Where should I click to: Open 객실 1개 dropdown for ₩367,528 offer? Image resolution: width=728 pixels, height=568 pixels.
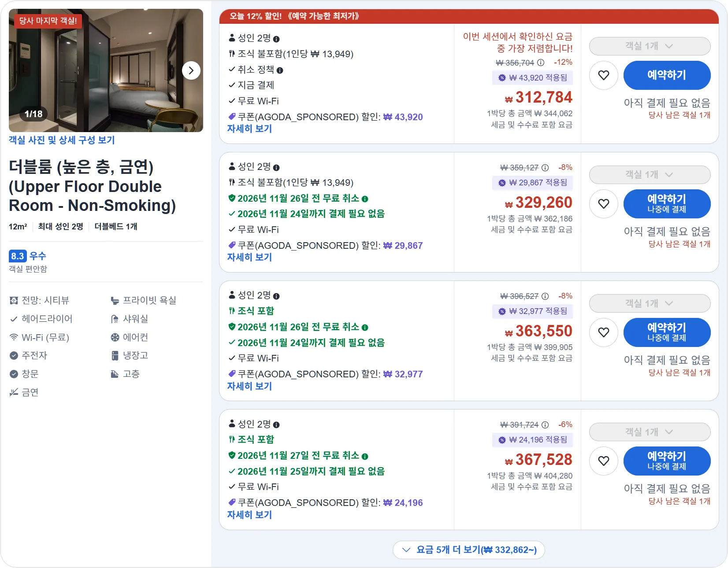tap(650, 432)
